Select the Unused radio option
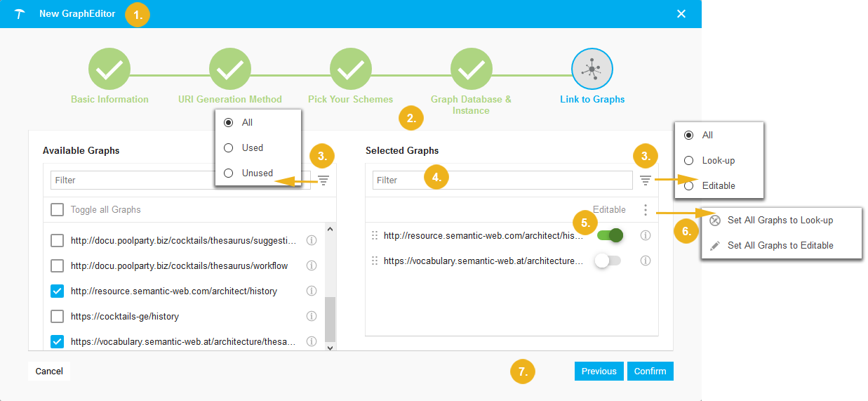 click(x=228, y=173)
